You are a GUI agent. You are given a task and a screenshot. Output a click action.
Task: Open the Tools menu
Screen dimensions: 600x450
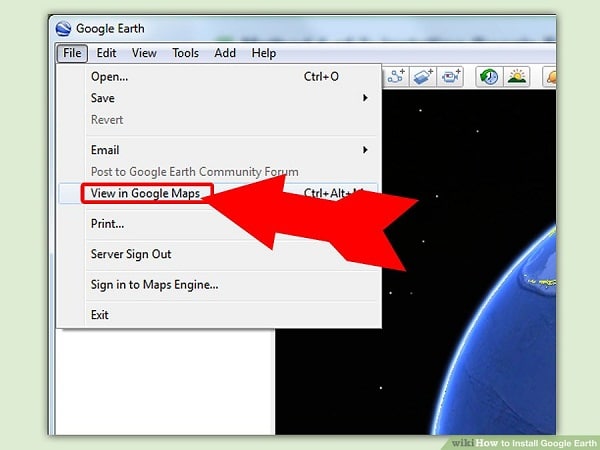click(185, 53)
